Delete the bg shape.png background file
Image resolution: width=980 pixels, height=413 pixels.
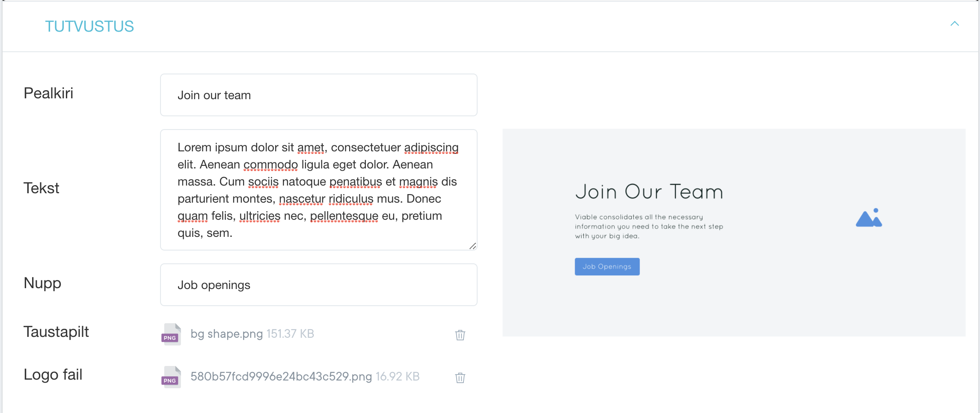click(x=460, y=335)
